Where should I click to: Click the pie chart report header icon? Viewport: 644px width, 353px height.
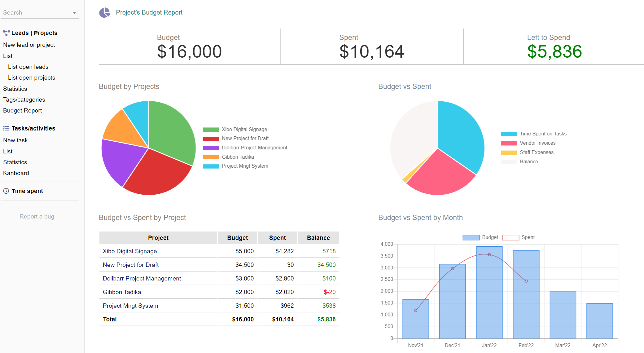pyautogui.click(x=104, y=13)
